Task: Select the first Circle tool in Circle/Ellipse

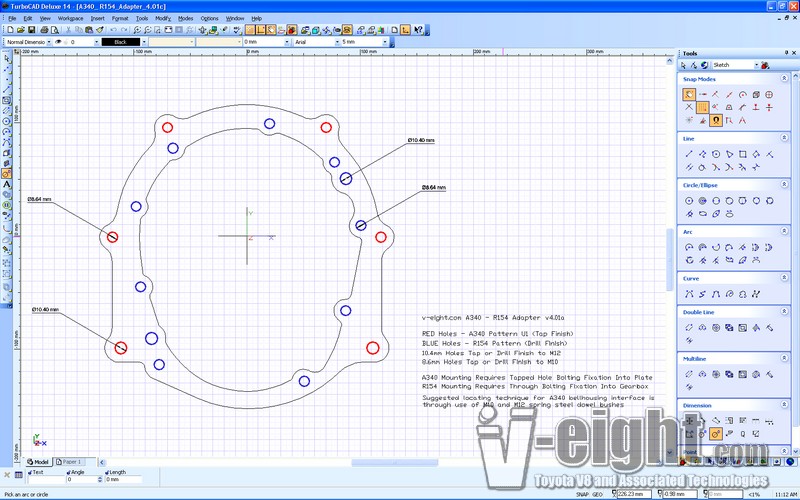Action: coord(689,200)
